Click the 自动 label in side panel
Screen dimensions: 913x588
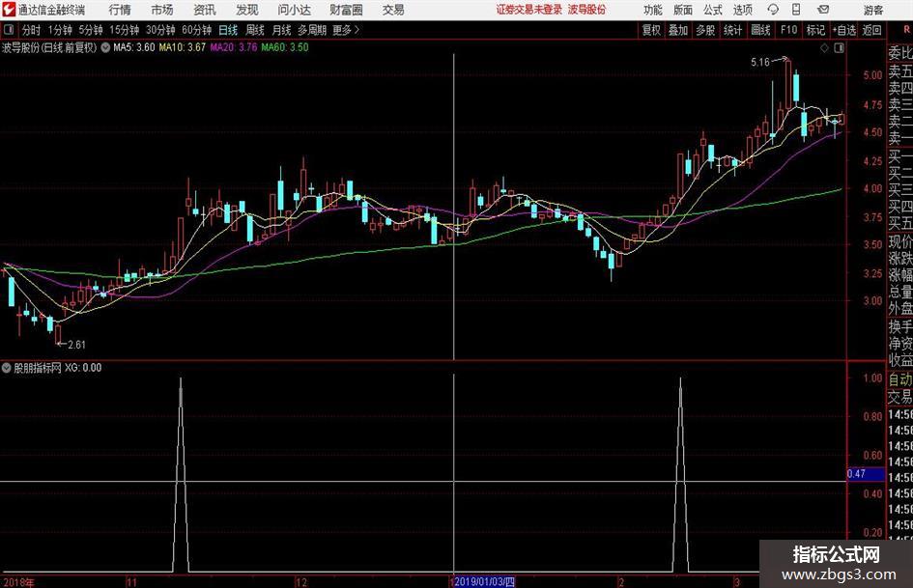click(900, 379)
